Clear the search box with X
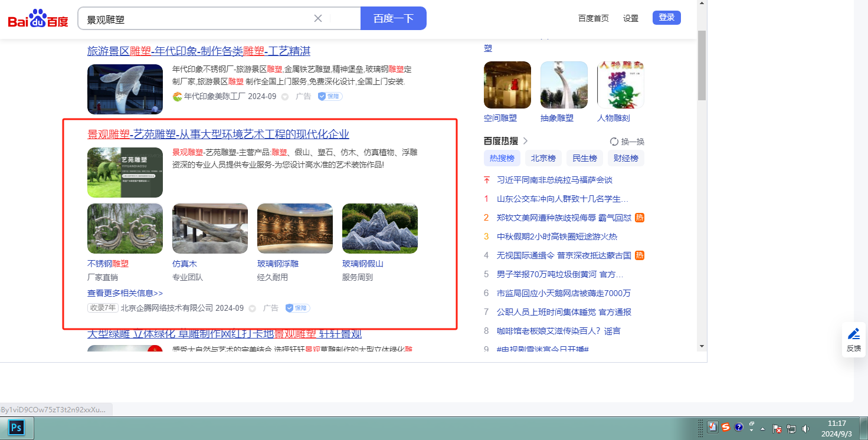 tap(318, 18)
